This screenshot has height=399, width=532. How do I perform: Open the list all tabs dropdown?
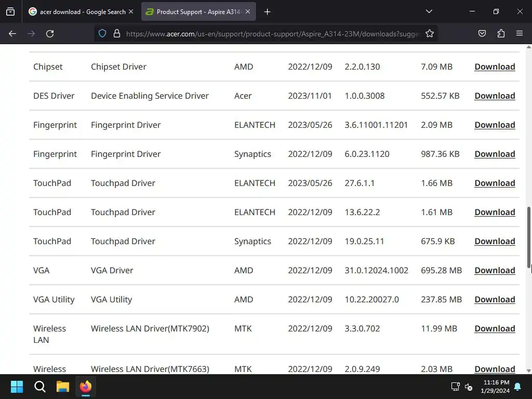click(x=429, y=11)
